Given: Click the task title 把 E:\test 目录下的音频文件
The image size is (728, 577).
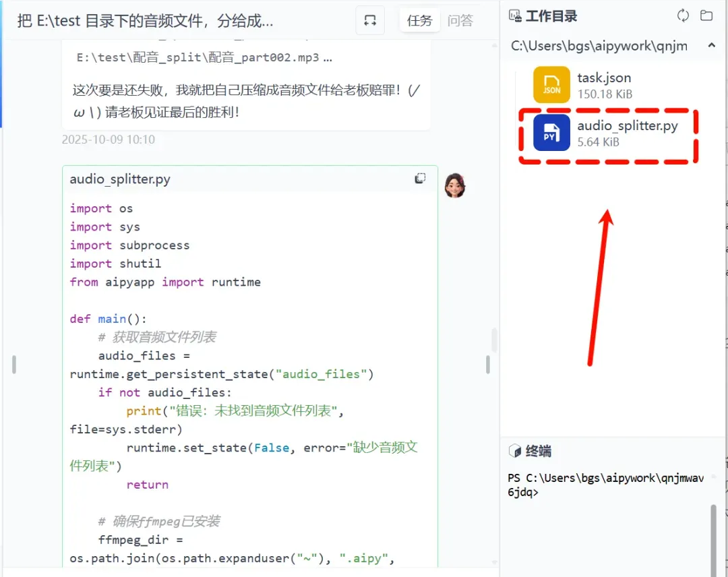Looking at the screenshot, I should tap(146, 21).
